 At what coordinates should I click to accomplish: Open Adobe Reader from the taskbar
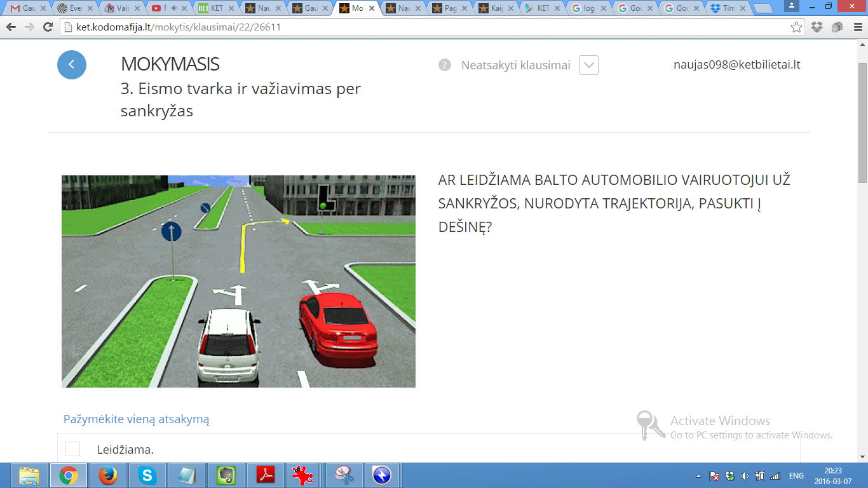pos(265,475)
